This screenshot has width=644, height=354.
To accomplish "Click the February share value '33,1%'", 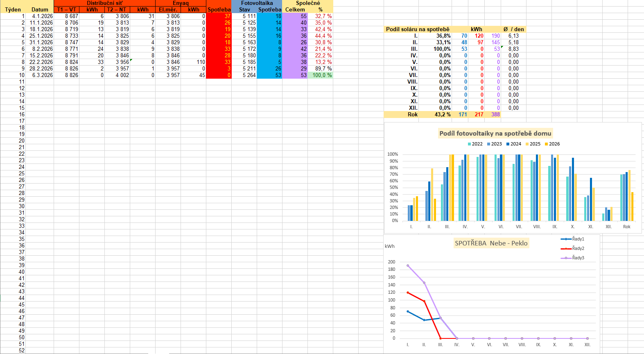I will coord(435,42).
